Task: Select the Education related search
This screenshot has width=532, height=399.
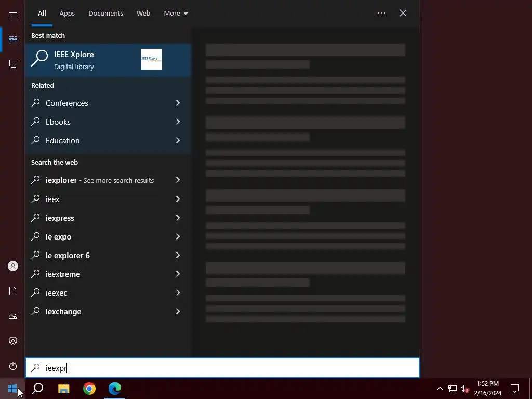Action: 108,140
